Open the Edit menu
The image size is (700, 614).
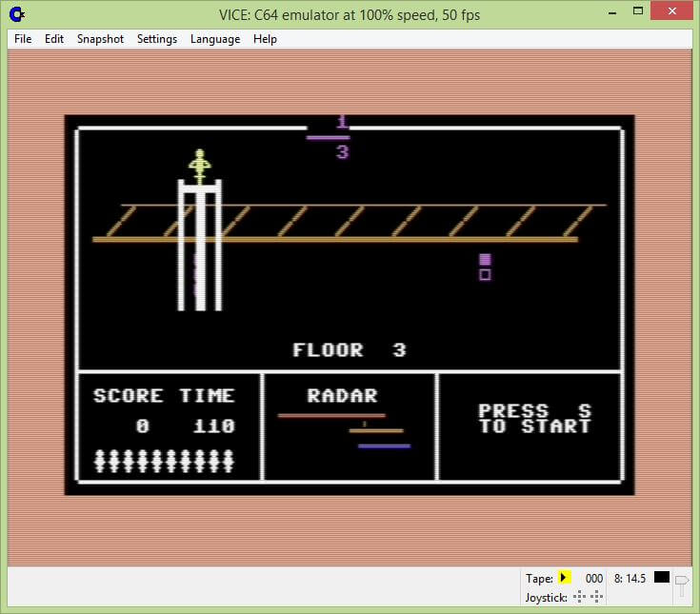pos(54,39)
